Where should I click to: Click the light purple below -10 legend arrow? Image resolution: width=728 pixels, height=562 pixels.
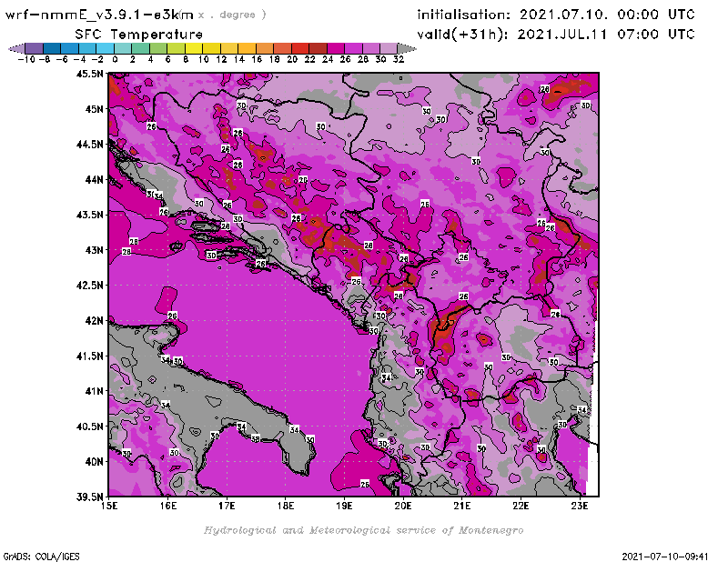pyautogui.click(x=16, y=48)
